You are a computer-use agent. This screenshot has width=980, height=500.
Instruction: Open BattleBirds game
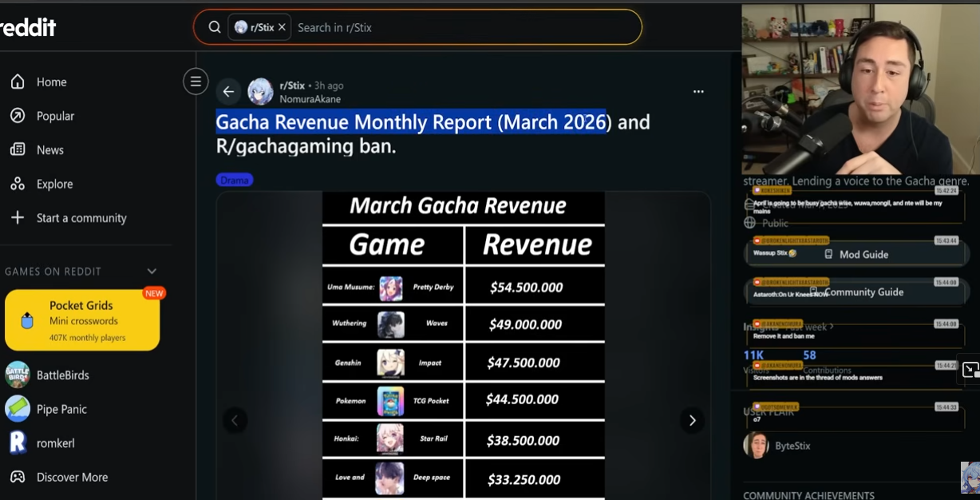(62, 375)
